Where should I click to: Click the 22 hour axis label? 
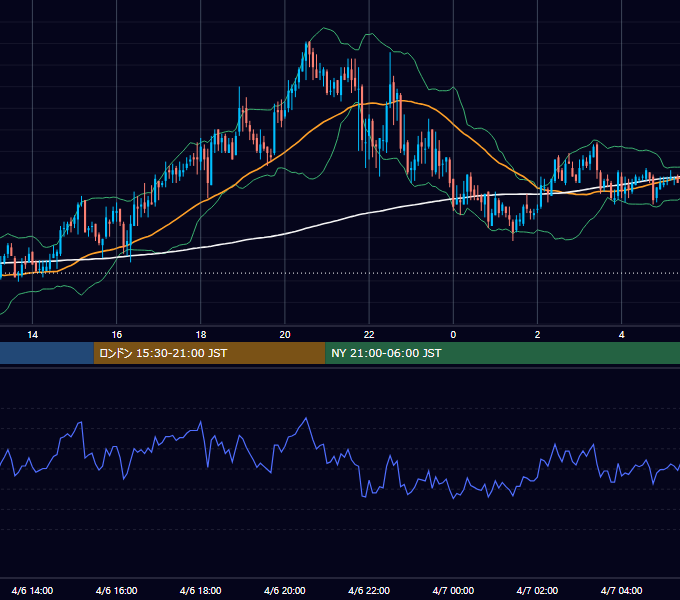(x=369, y=335)
